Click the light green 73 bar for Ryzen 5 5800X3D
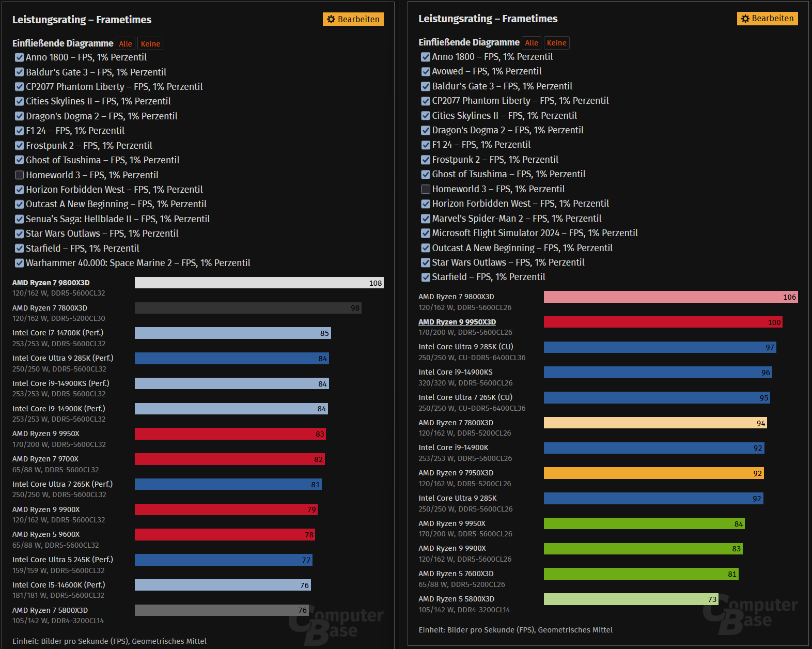 [631, 599]
